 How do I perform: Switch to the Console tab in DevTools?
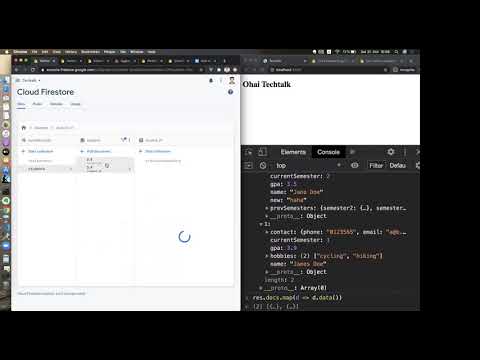[328, 152]
